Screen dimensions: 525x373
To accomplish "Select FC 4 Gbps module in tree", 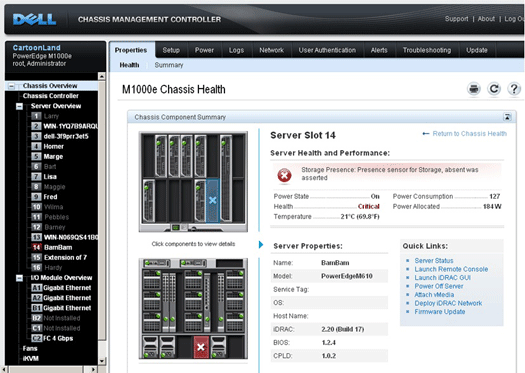I will (58, 338).
